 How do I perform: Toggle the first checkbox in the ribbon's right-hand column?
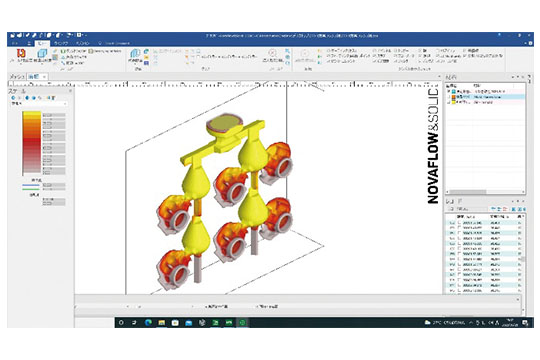tap(465, 50)
